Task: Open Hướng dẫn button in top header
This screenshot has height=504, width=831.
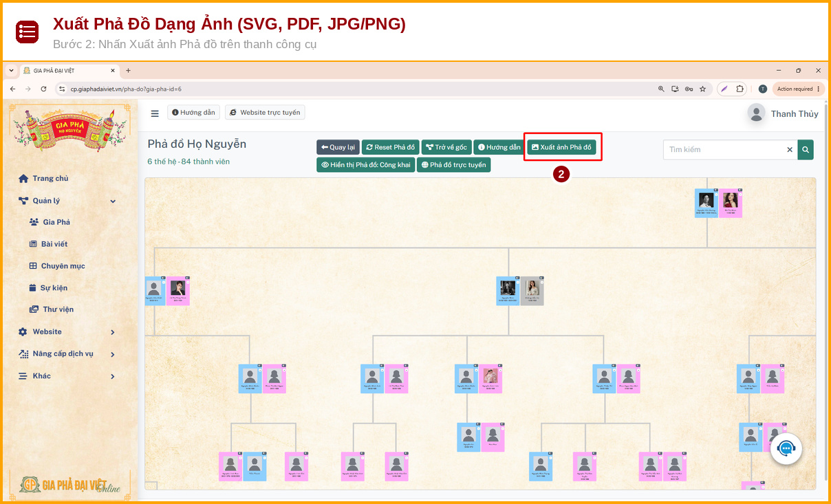Action: click(193, 112)
